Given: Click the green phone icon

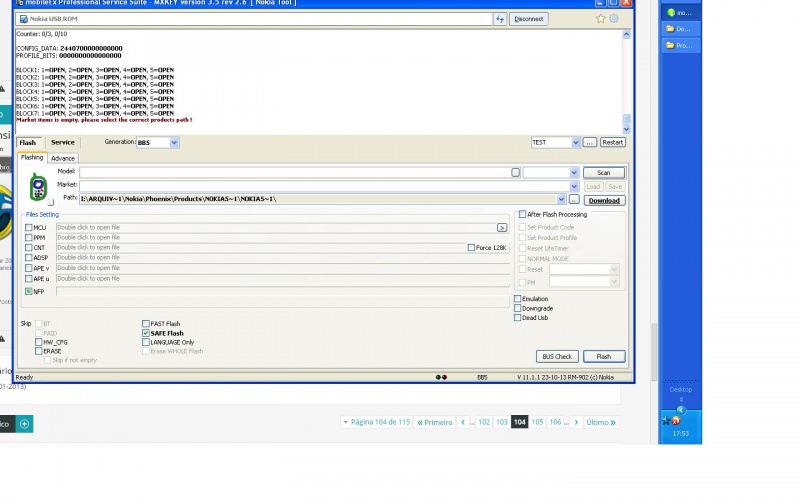Looking at the screenshot, I should [38, 187].
